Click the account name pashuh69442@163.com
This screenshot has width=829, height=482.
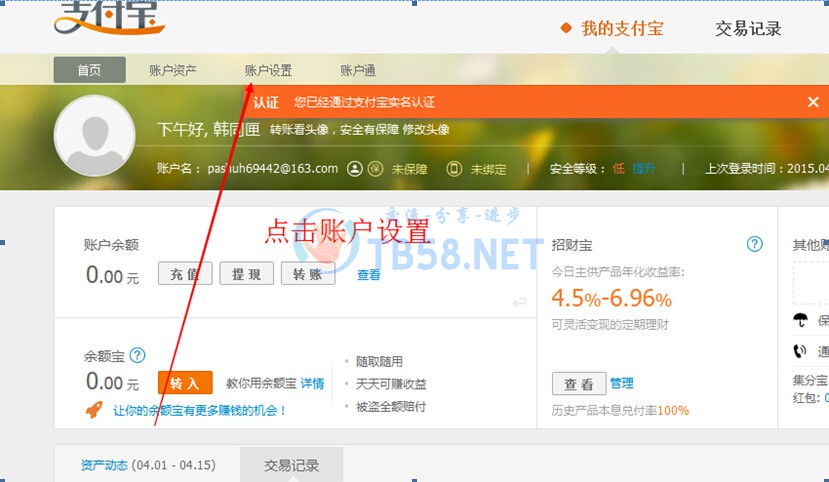tap(272, 169)
